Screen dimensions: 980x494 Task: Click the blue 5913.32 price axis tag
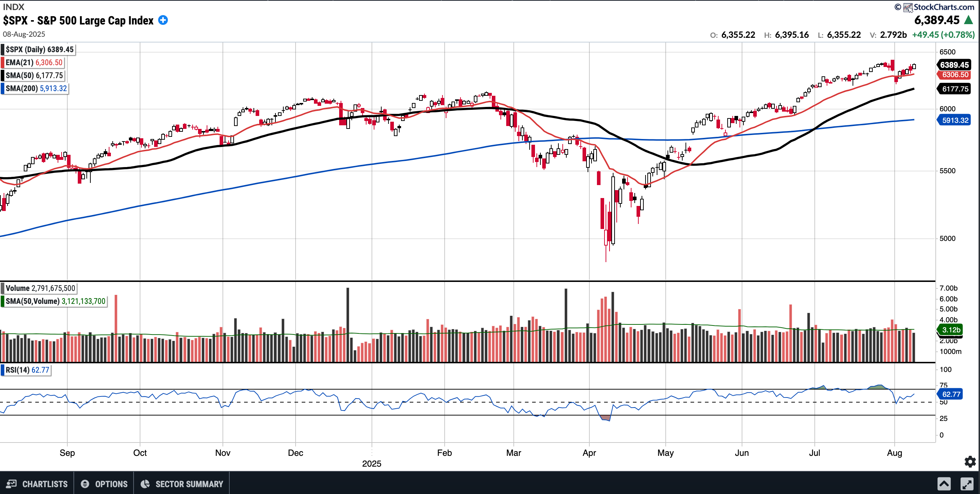point(955,120)
